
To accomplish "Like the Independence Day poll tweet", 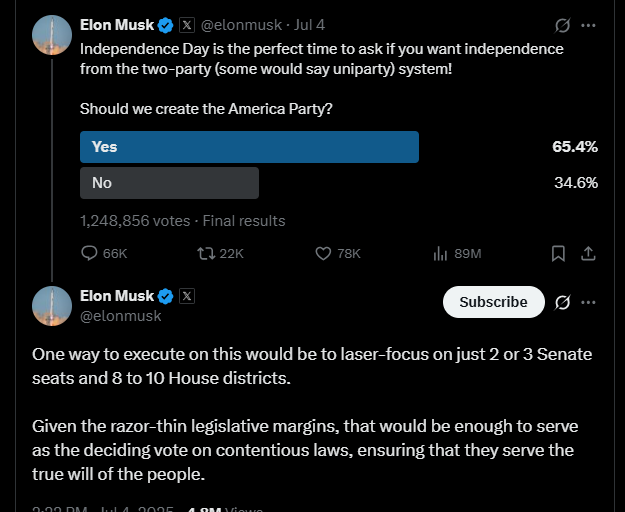I will point(338,253).
